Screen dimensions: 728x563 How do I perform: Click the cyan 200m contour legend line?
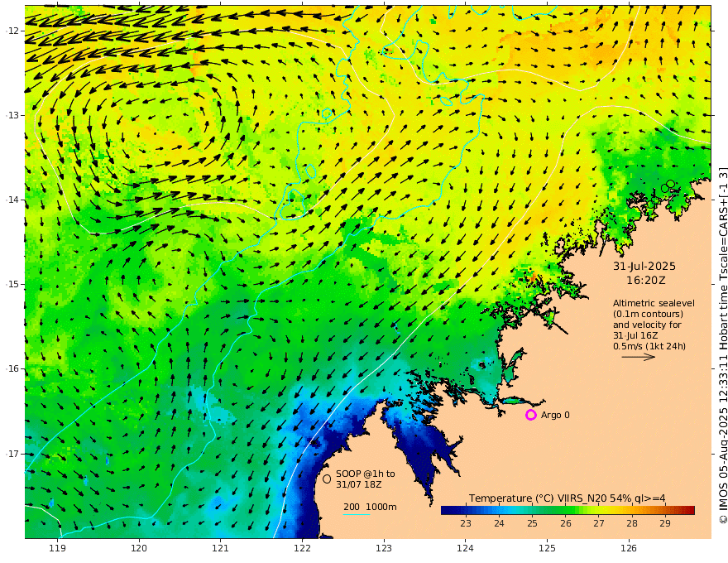click(x=357, y=514)
